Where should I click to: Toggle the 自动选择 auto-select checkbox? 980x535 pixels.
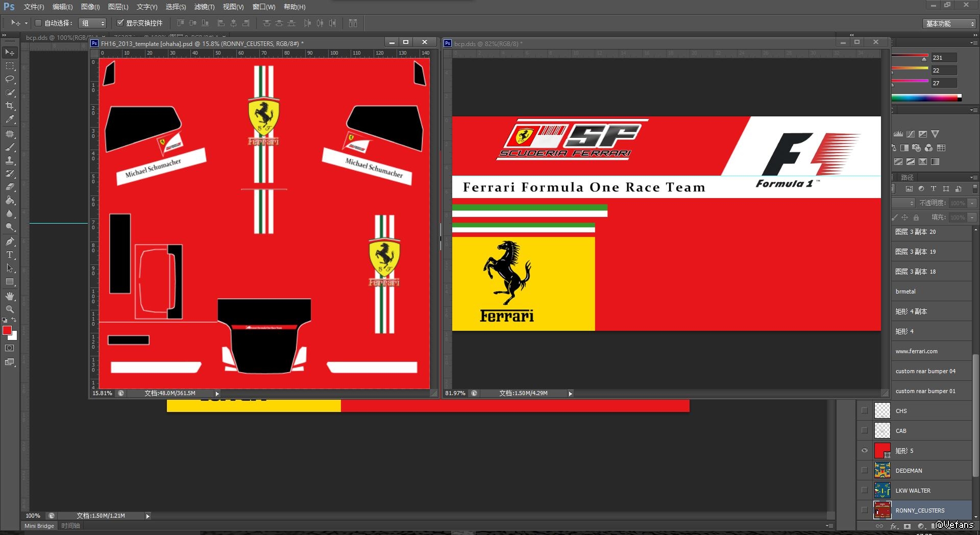tap(38, 23)
